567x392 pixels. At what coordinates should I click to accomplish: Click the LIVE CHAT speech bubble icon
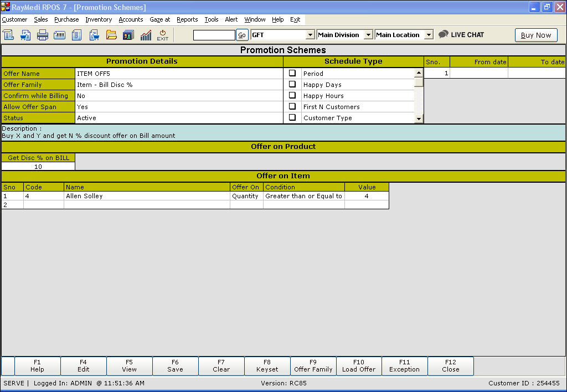pos(444,34)
